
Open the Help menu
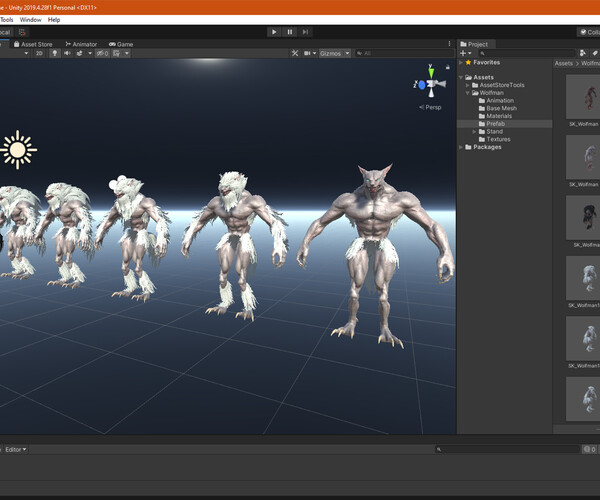pos(54,20)
